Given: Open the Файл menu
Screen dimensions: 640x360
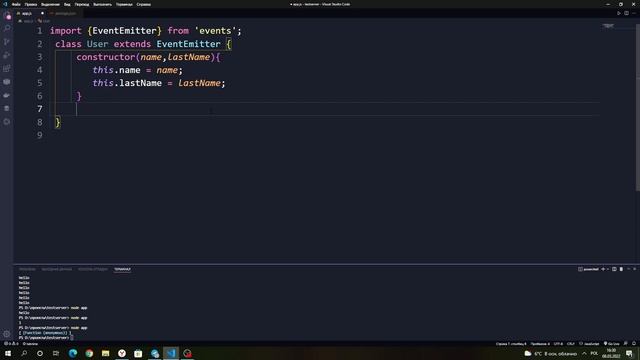Looking at the screenshot, I should (x=16, y=4).
